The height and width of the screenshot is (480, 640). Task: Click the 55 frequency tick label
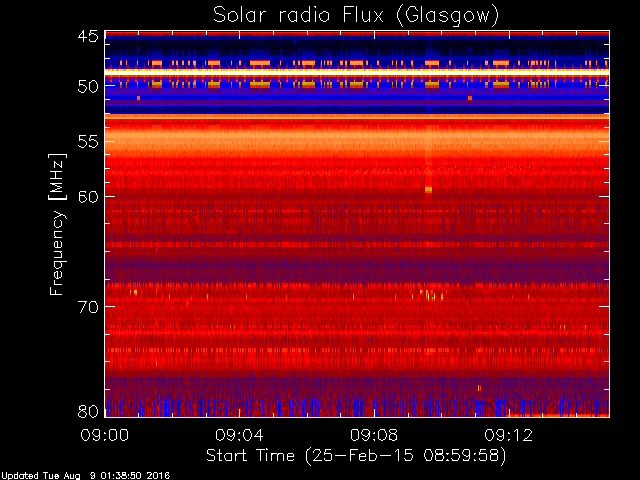[88, 142]
